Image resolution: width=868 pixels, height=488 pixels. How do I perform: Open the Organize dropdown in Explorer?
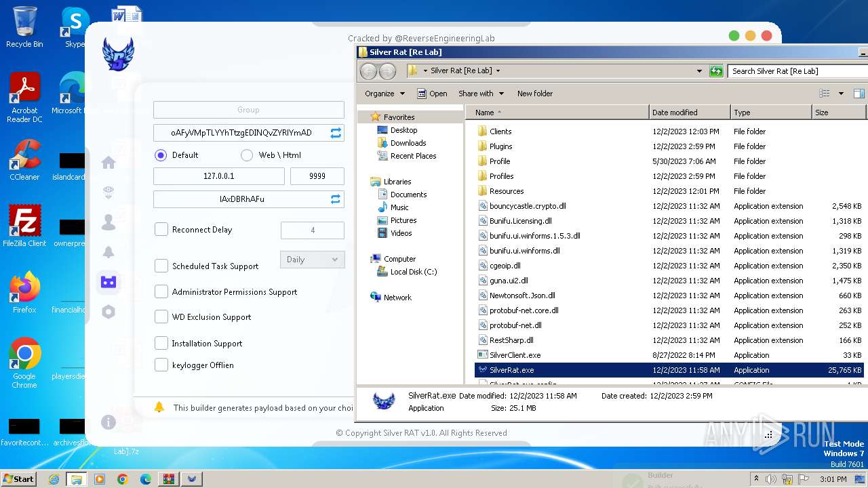coord(384,94)
